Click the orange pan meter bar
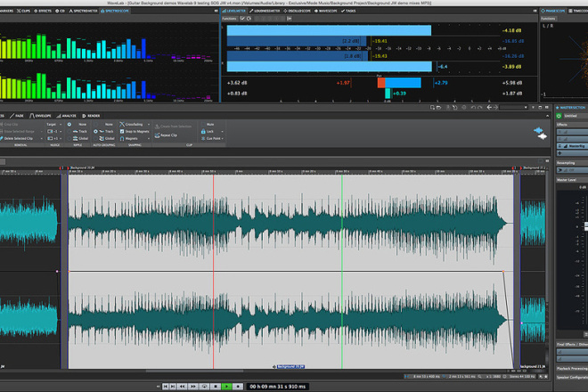The image size is (588, 392). pos(381,83)
